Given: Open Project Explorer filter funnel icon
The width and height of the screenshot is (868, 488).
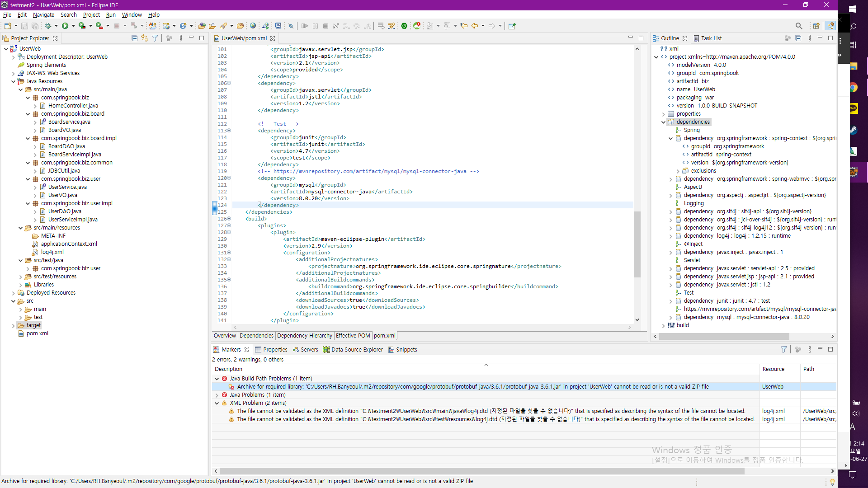Looking at the screenshot, I should pos(155,38).
